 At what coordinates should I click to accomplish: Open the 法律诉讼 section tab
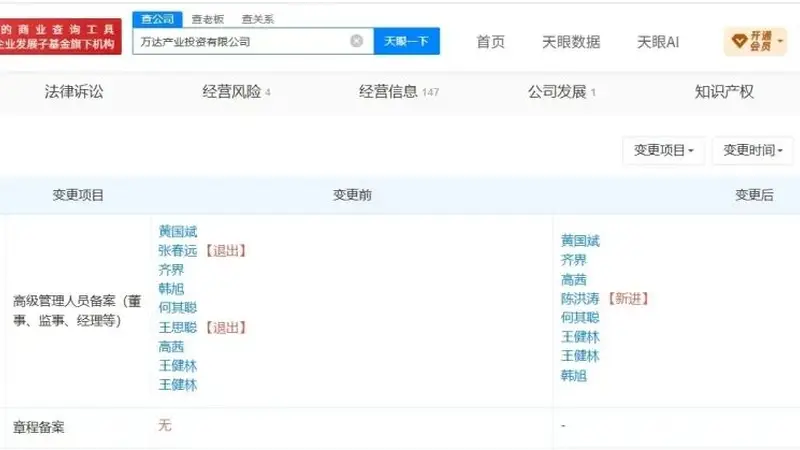point(74,91)
